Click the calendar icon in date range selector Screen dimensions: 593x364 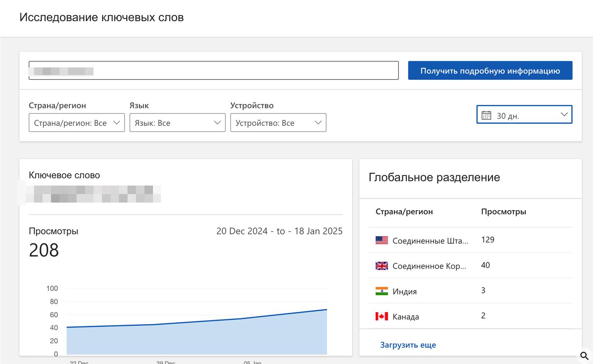486,115
